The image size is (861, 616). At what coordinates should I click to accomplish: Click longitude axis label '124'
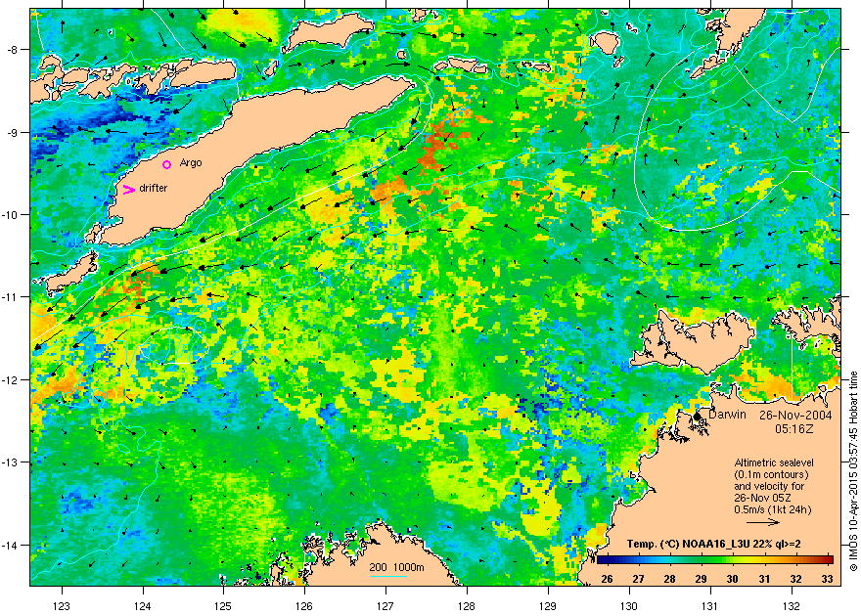(x=143, y=606)
